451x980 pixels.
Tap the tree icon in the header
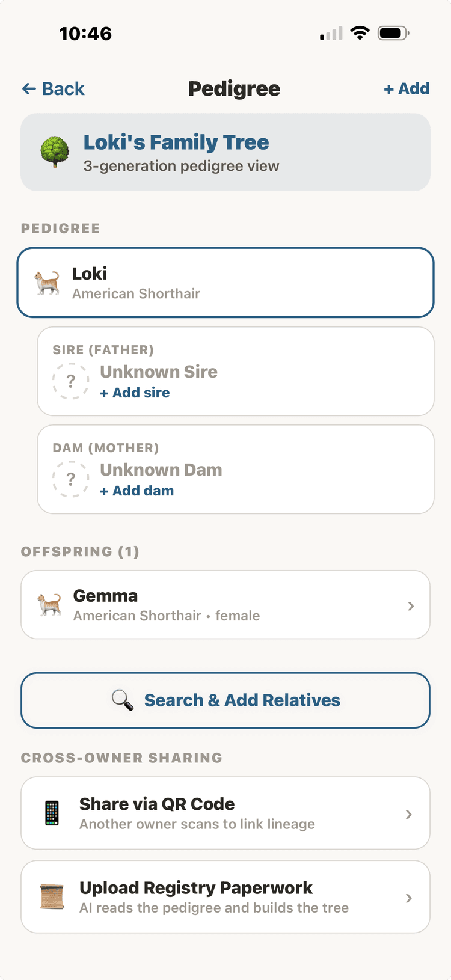coord(55,152)
